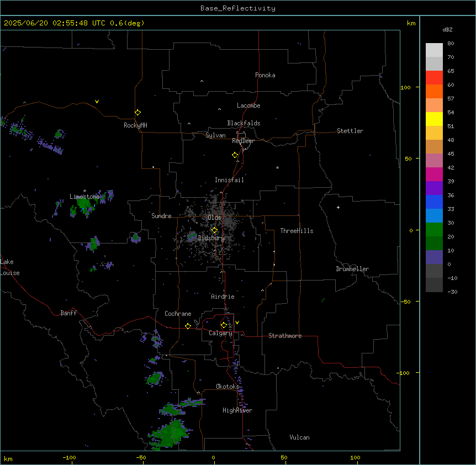476x465 pixels.
Task: Click the white plus marker north of Drumheller
Action: 338,207
